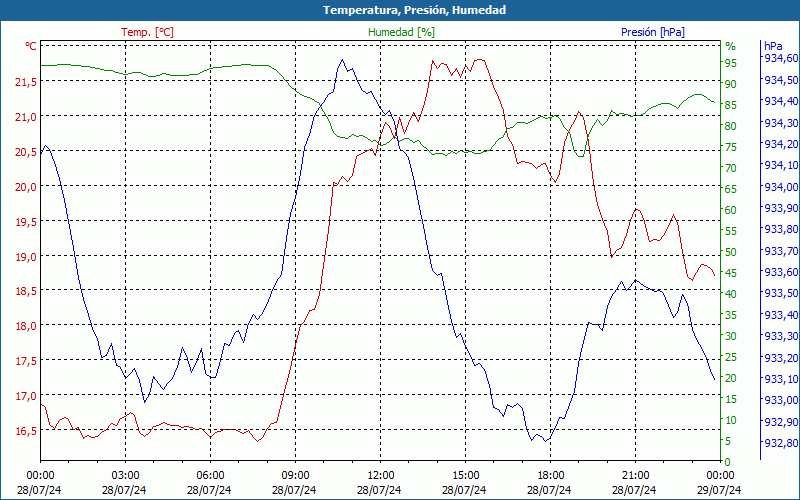Click the 95 humidity axis value

coord(731,63)
